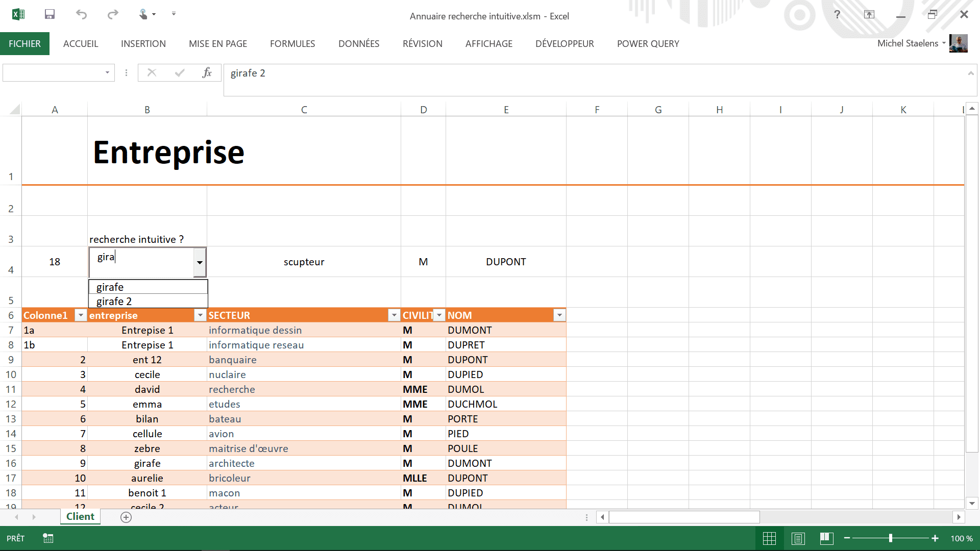Click the zoom in plus button

coord(935,538)
